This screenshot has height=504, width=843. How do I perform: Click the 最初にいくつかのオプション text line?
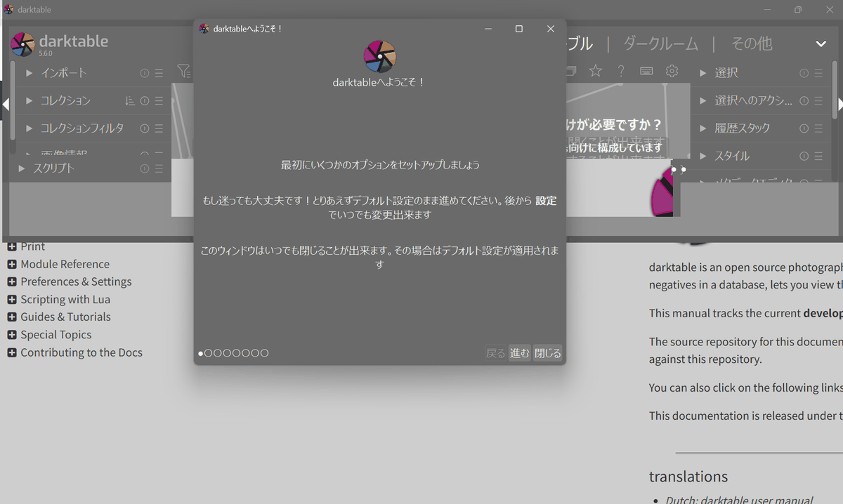[x=380, y=165]
